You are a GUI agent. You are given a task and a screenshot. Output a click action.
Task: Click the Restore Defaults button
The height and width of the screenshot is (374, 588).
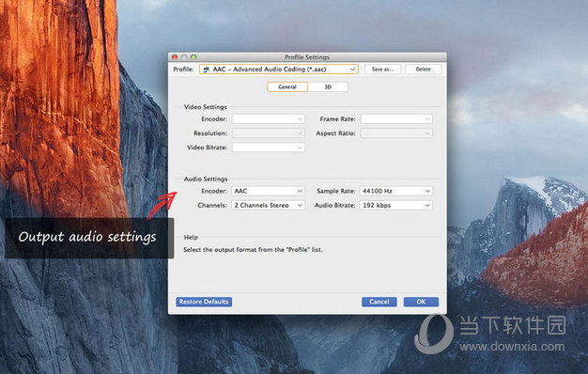(204, 302)
